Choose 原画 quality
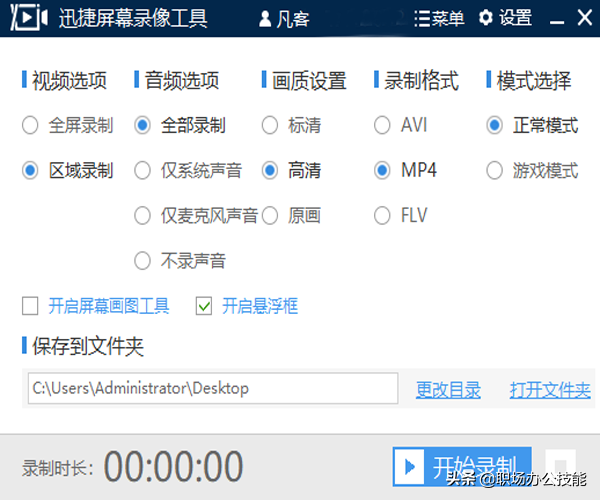The image size is (600, 500). [292, 215]
